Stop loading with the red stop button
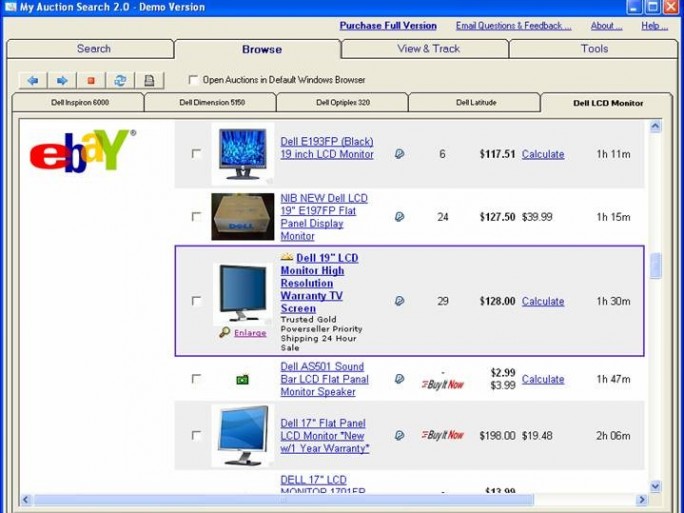The width and height of the screenshot is (684, 513). click(x=91, y=80)
